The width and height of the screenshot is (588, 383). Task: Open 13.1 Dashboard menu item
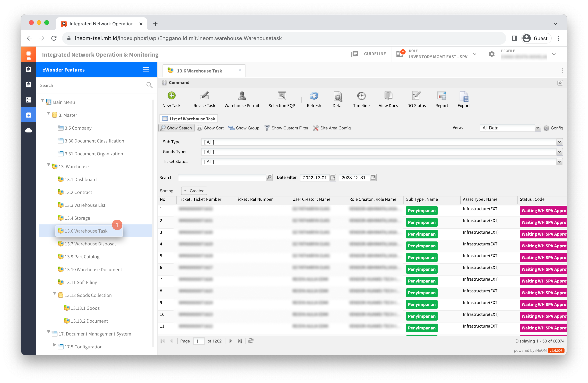coord(77,179)
